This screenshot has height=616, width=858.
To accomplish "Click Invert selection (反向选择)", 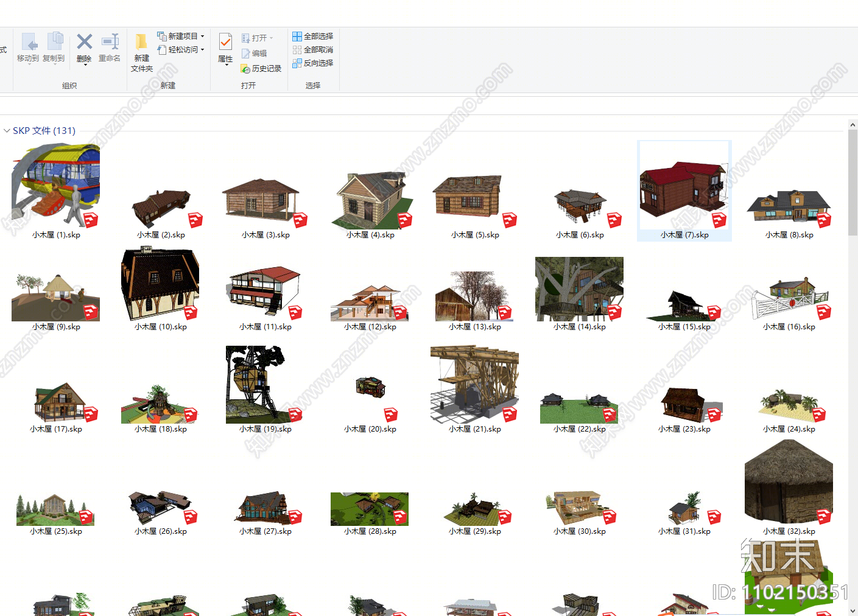I will [312, 63].
